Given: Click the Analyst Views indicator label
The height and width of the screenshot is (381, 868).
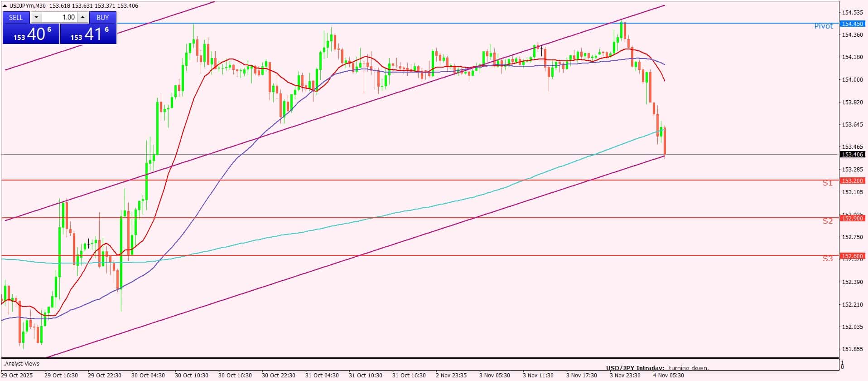Looking at the screenshot, I should point(22,364).
